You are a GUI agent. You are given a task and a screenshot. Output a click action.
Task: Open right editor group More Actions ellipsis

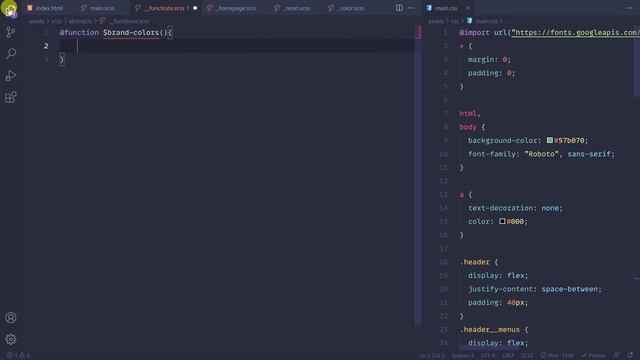pyautogui.click(x=629, y=8)
